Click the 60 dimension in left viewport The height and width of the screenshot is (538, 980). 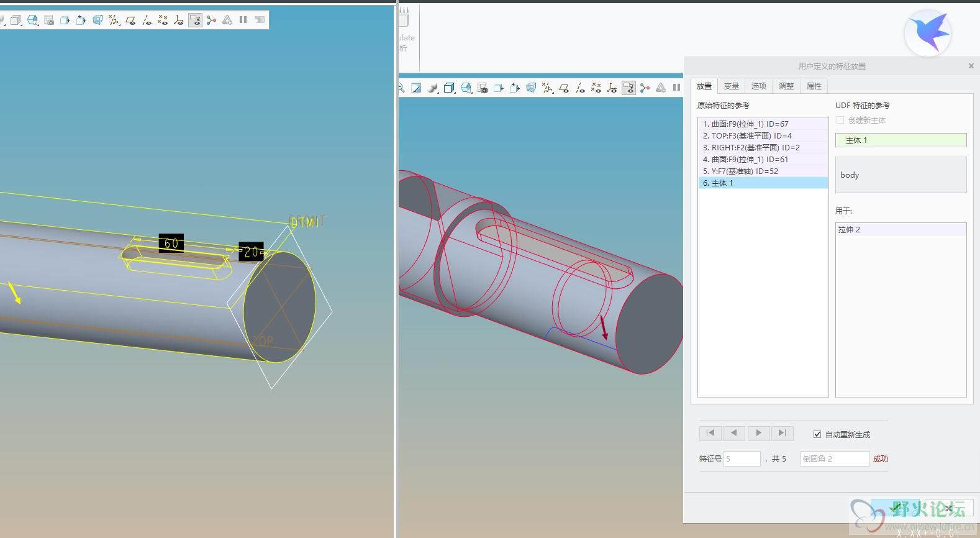(171, 244)
